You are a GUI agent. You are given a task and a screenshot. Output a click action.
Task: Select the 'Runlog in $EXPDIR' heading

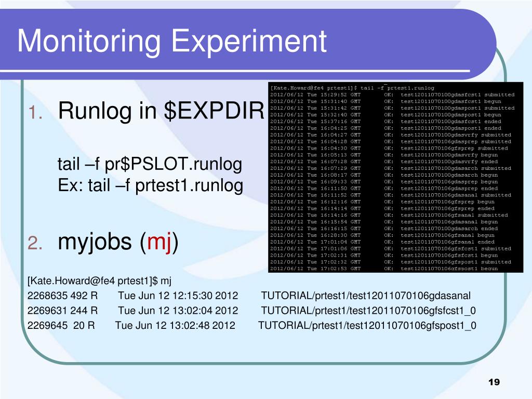pos(161,110)
